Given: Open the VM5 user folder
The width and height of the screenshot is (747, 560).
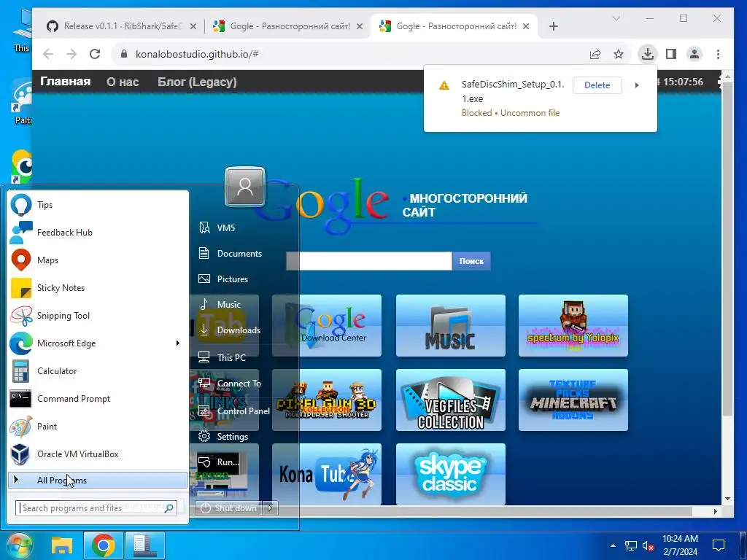Looking at the screenshot, I should click(x=226, y=228).
